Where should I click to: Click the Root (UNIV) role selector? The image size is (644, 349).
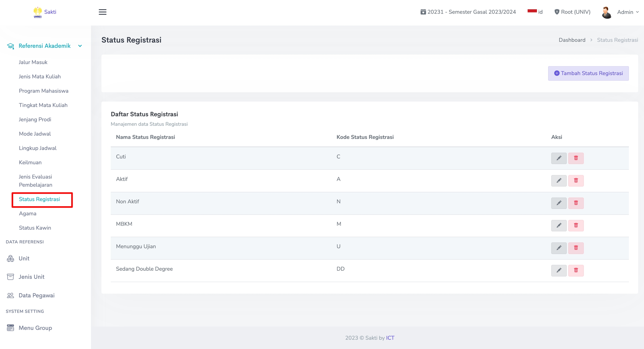tap(572, 12)
